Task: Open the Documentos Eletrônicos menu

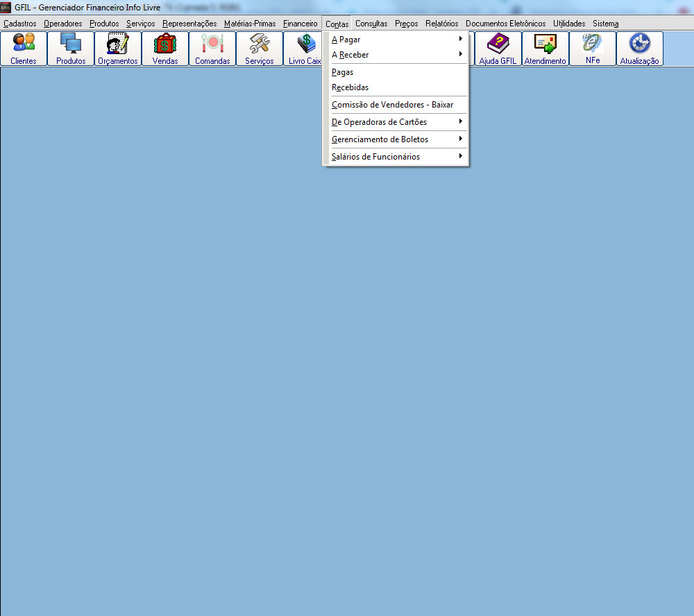Action: click(505, 24)
